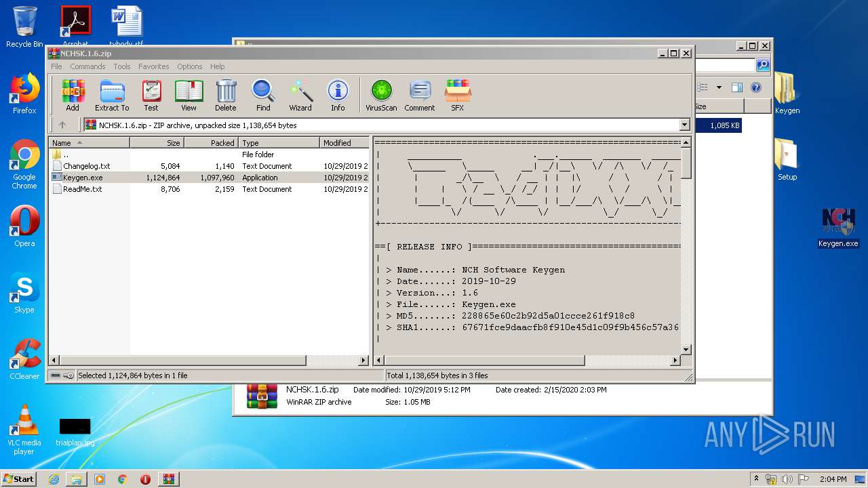Run the Test archive tool
The height and width of the screenshot is (488, 868).
pos(151,96)
